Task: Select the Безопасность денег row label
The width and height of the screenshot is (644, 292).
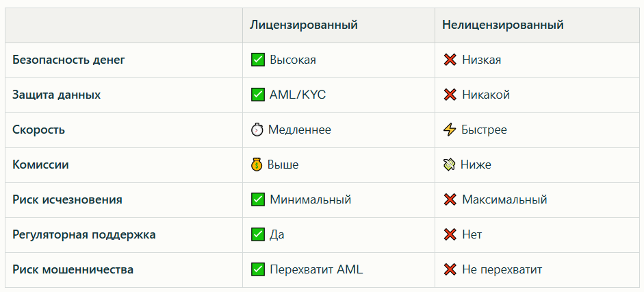Action: pyautogui.click(x=68, y=60)
